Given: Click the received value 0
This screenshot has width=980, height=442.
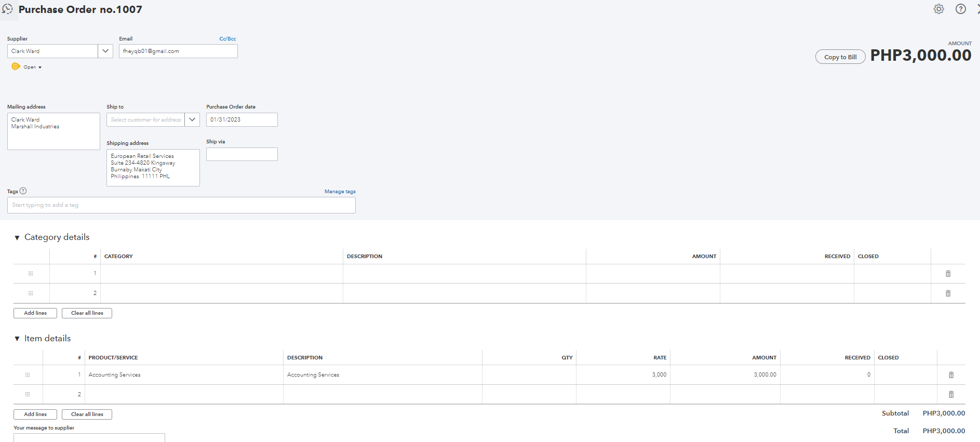Looking at the screenshot, I should (x=869, y=375).
